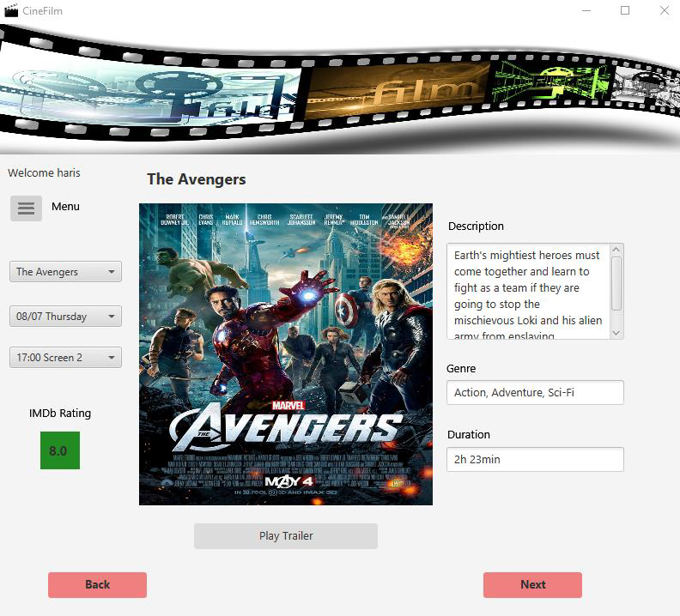
Task: Click the description scrollbar up arrow
Action: (x=616, y=250)
